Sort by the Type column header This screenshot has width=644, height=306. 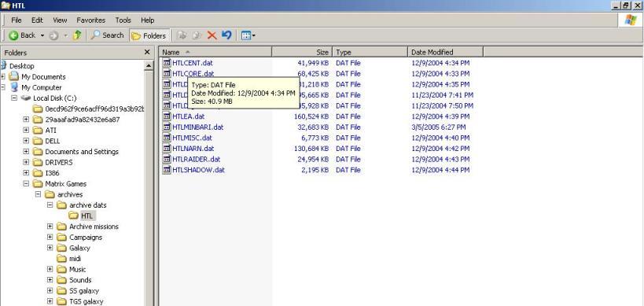370,52
